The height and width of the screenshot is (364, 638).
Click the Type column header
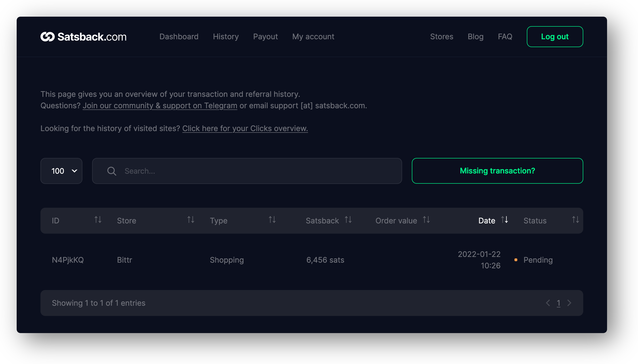point(218,221)
